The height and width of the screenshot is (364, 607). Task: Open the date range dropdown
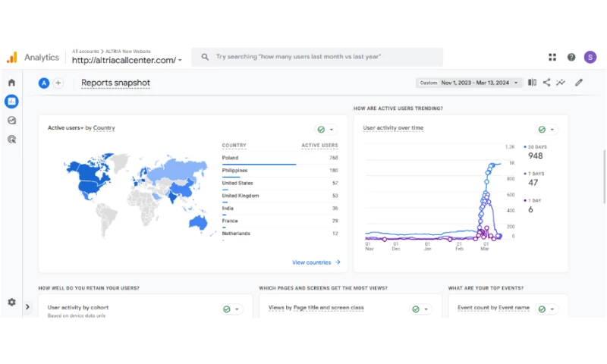click(x=469, y=83)
